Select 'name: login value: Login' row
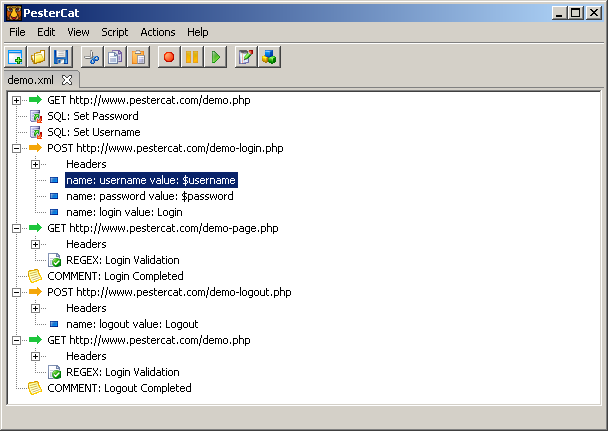The height and width of the screenshot is (431, 608). (x=124, y=212)
